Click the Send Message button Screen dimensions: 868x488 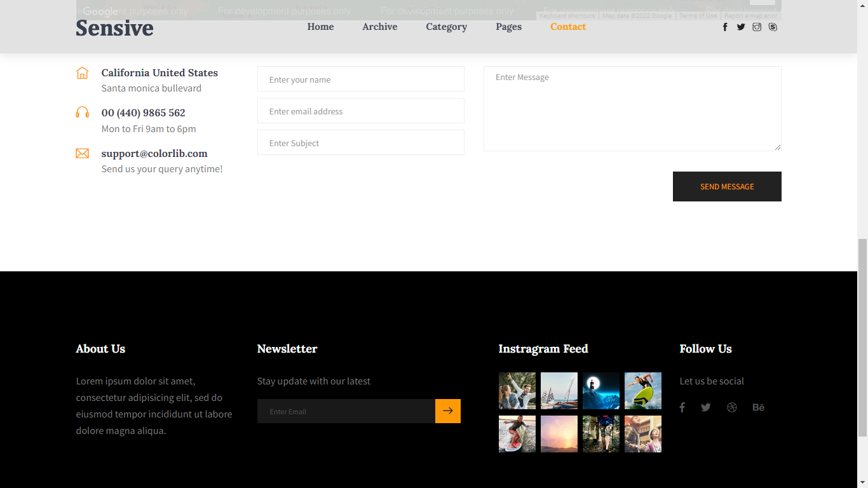(727, 186)
